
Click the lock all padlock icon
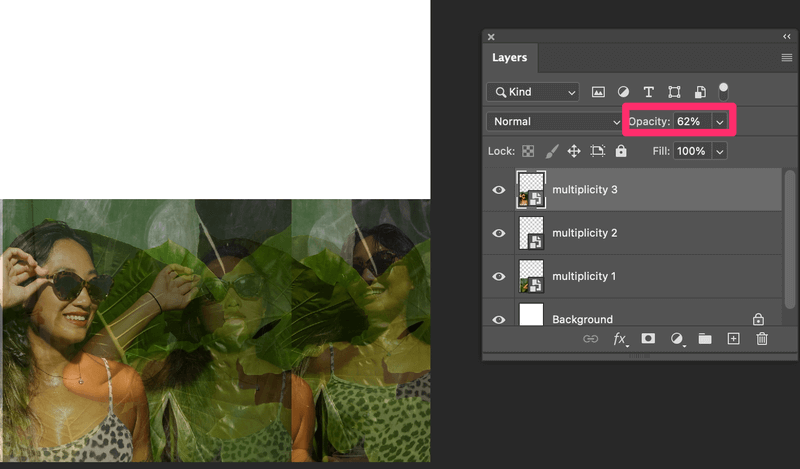coord(621,151)
